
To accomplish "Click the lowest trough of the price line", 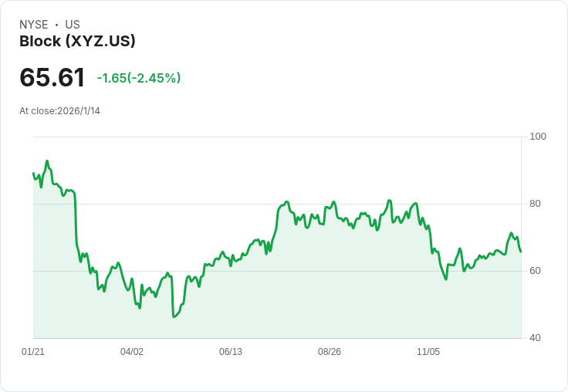I will tap(174, 316).
